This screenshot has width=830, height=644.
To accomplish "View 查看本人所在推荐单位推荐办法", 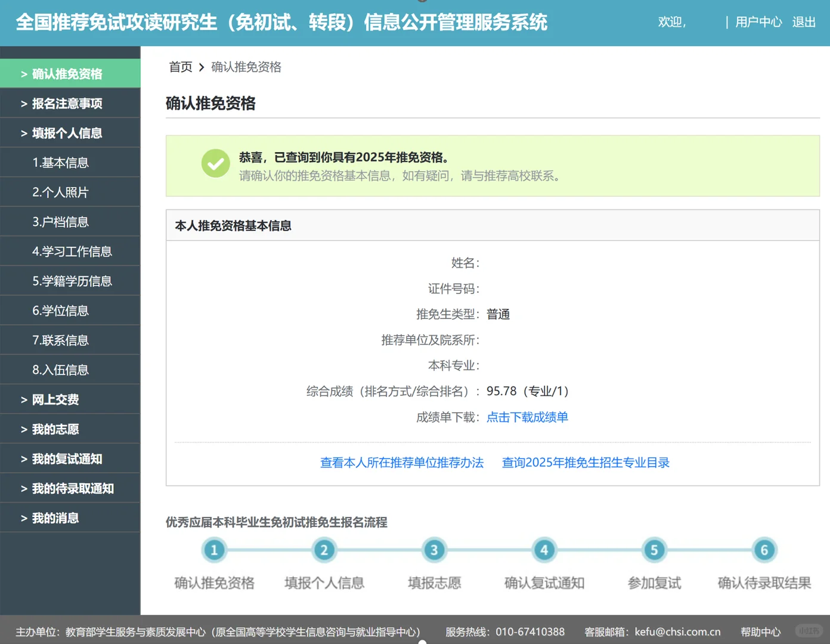I will (x=401, y=462).
